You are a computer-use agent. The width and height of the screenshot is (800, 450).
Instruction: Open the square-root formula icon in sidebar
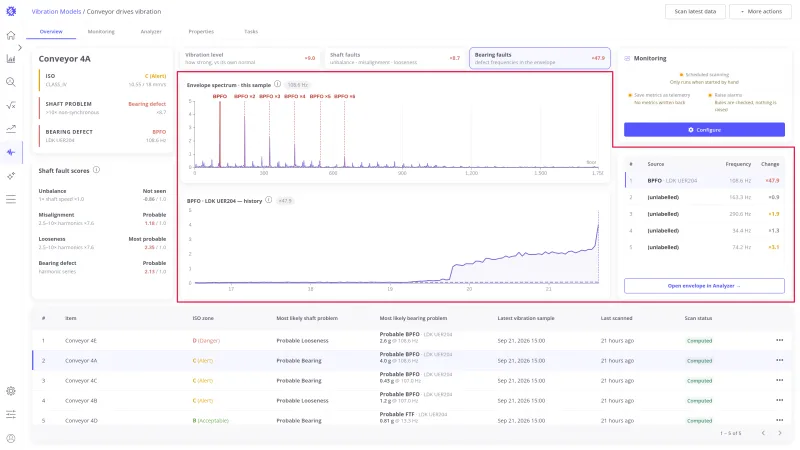(11, 106)
